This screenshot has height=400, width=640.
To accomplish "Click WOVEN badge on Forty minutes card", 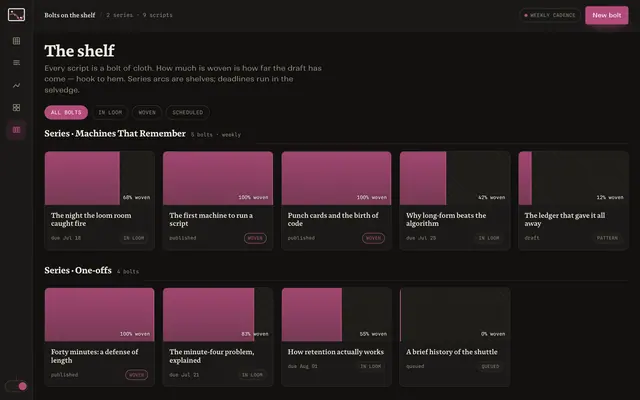I will 136,375.
